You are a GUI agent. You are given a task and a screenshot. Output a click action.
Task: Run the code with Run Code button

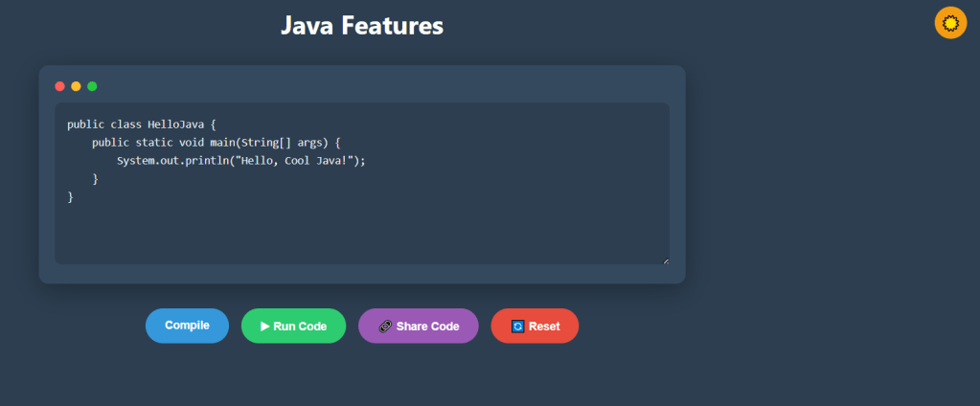pos(293,326)
